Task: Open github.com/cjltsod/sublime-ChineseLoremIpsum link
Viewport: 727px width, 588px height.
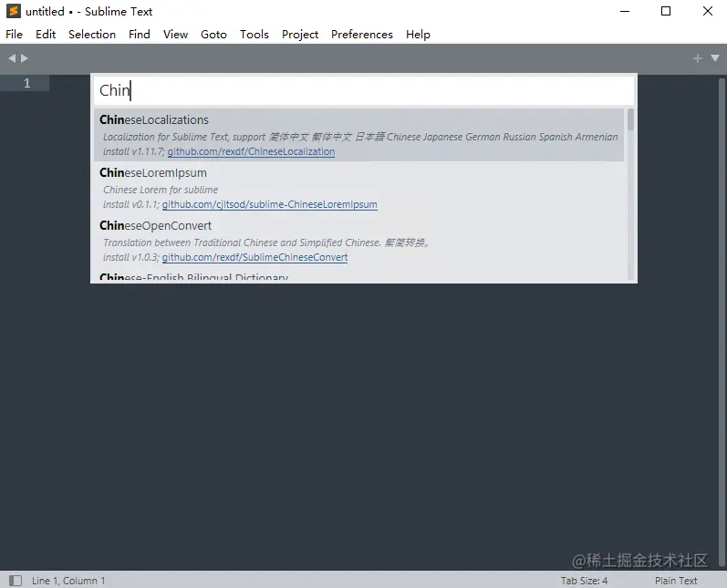Action: coord(269,204)
